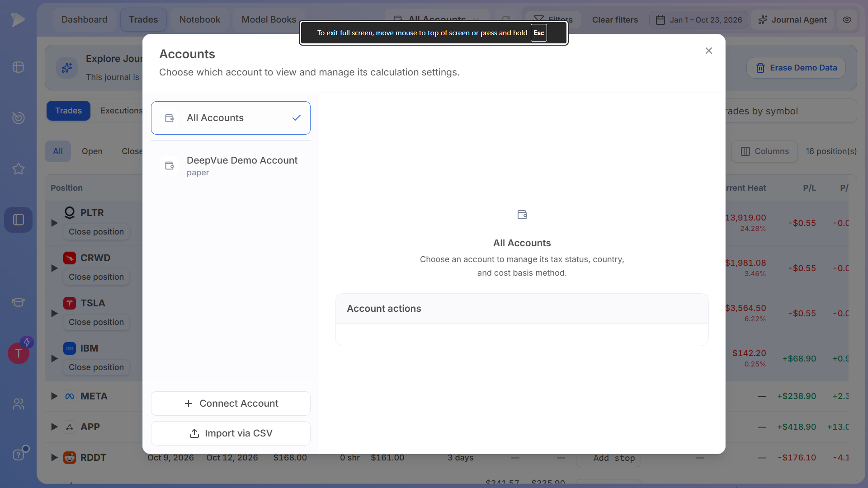Open the Columns selector
This screenshot has height=488, width=868.
(765, 151)
